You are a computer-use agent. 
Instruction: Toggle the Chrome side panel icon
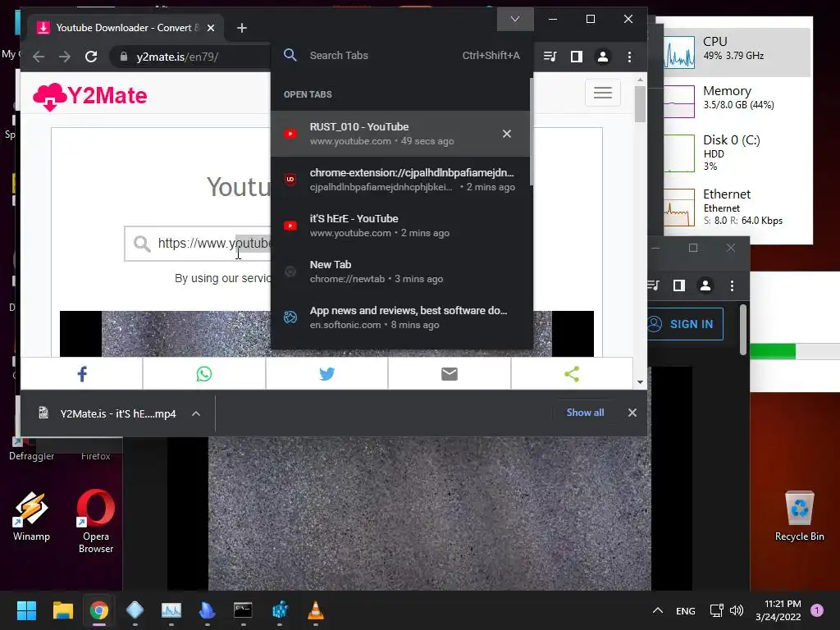tap(577, 57)
